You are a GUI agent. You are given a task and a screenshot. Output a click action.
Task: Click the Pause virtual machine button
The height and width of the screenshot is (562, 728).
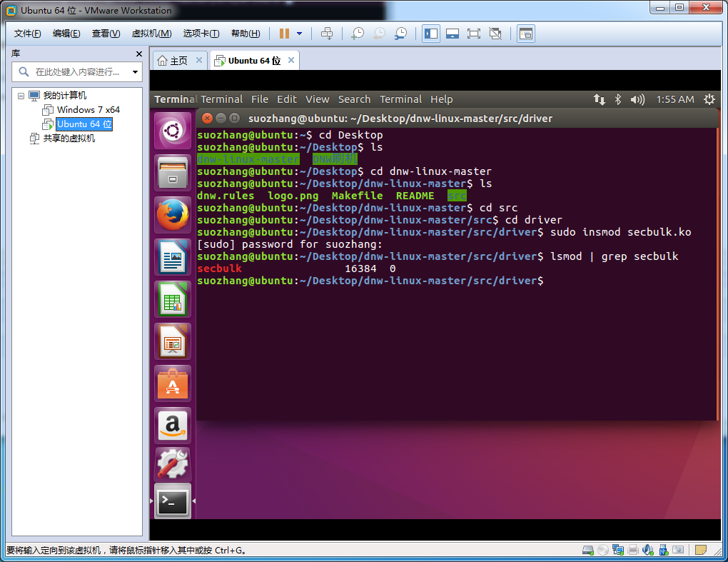[x=284, y=34]
